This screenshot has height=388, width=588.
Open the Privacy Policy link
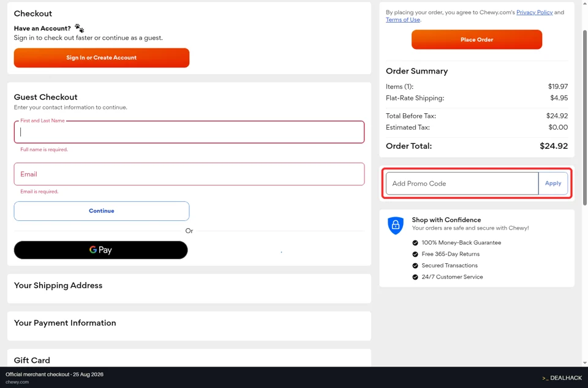(534, 12)
